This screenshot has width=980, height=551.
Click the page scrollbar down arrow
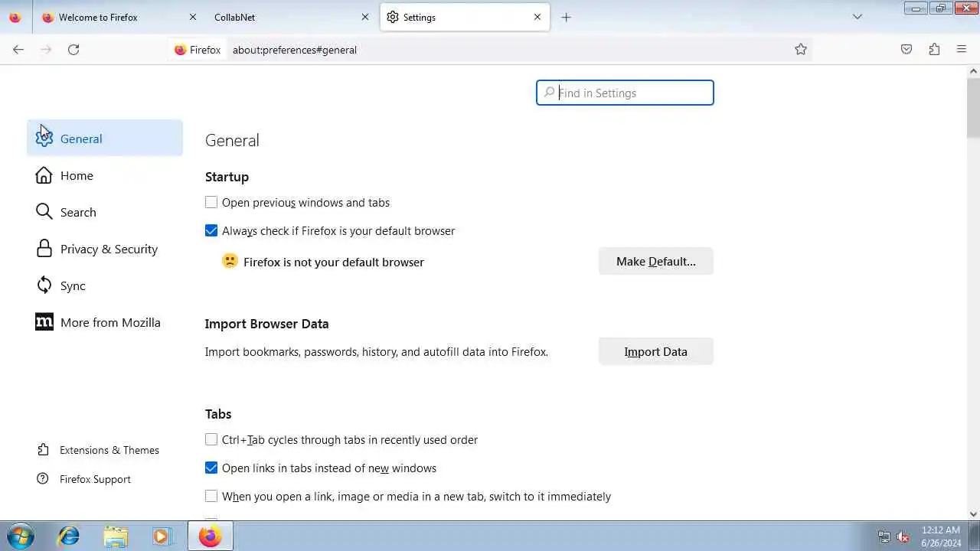[973, 514]
